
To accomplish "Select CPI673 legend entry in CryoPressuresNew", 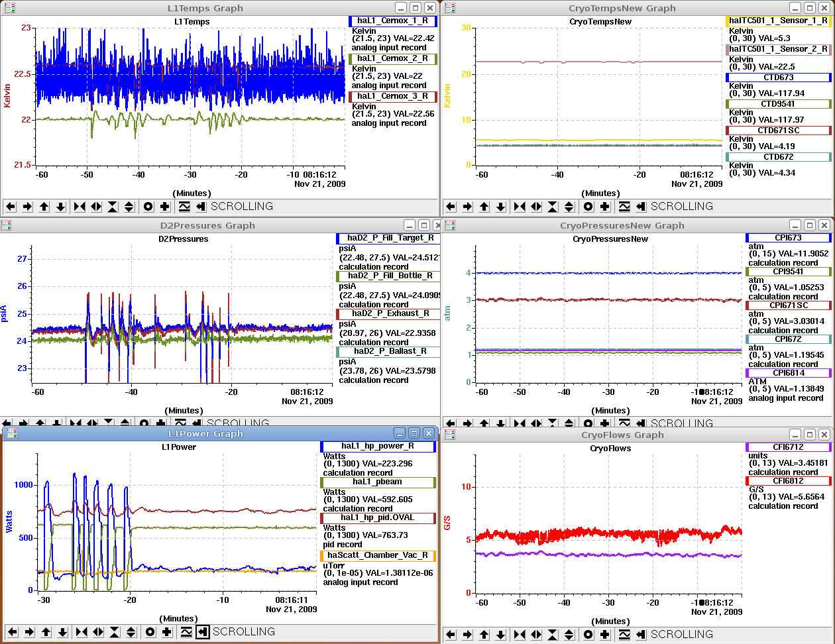I will click(x=788, y=238).
